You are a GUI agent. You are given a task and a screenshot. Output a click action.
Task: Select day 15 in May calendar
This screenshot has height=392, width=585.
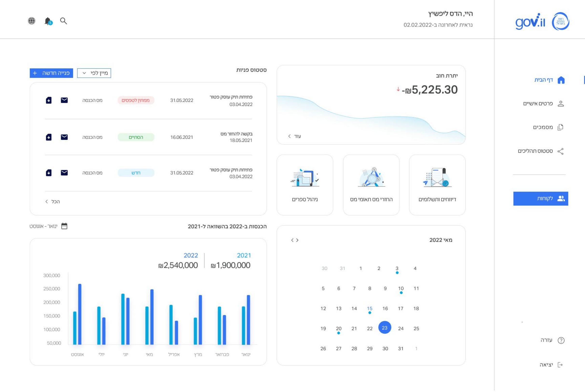(x=370, y=309)
